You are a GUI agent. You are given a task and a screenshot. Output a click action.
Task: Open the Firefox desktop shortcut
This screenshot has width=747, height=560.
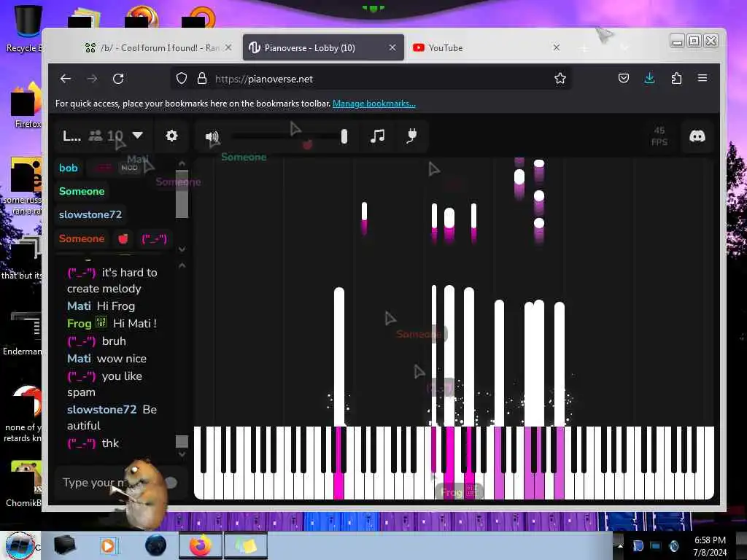(26, 106)
